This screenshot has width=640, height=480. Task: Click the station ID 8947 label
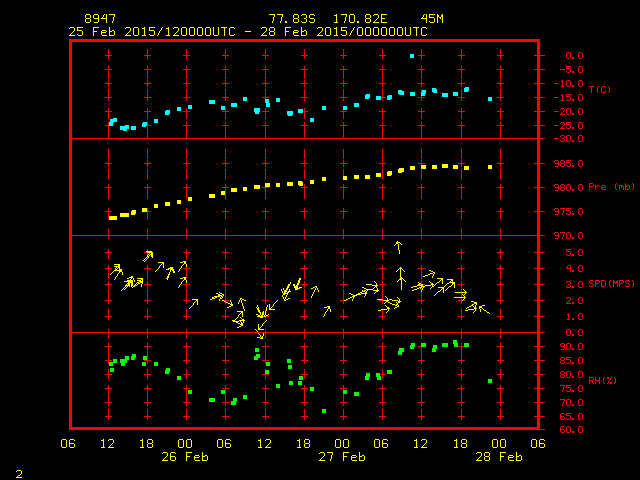99,19
